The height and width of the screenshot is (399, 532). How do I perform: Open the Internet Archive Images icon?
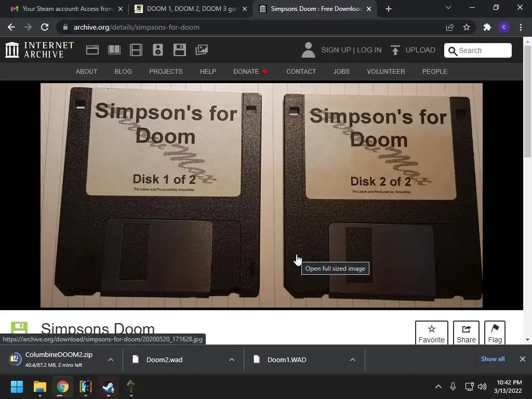202,50
